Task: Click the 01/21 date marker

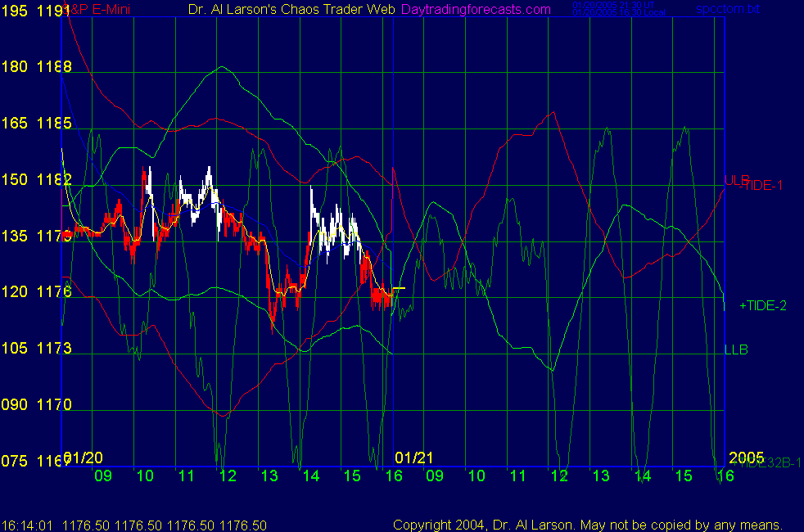Action: 413,457
